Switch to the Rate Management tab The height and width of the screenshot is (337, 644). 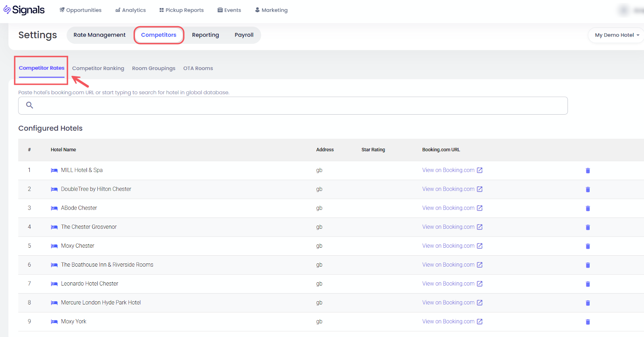tap(99, 35)
